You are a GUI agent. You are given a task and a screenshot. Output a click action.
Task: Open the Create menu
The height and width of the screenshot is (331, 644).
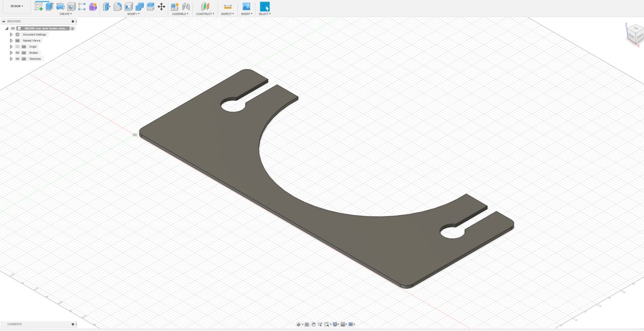pyautogui.click(x=66, y=14)
